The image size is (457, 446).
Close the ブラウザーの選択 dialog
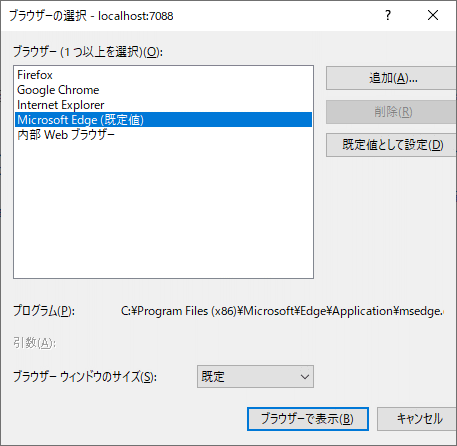tap(433, 15)
